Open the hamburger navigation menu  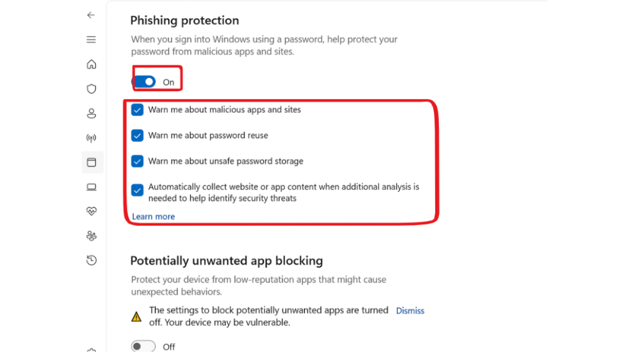click(91, 40)
